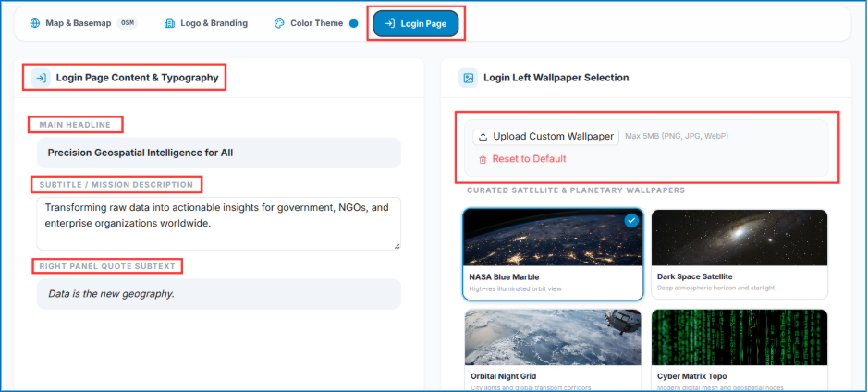Click the 'Modern digital mesh and geospatial nodes' caption
This screenshot has height=392, width=868.
point(720,387)
